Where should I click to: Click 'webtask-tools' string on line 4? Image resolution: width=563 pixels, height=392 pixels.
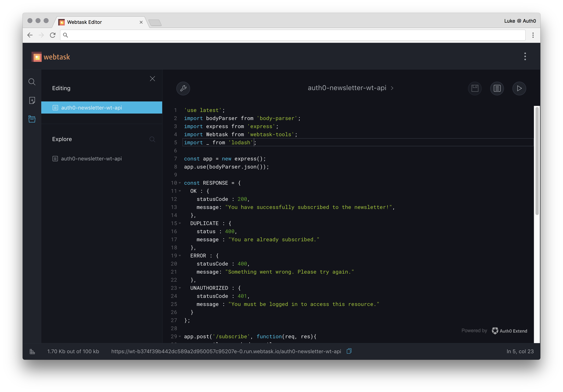point(271,135)
